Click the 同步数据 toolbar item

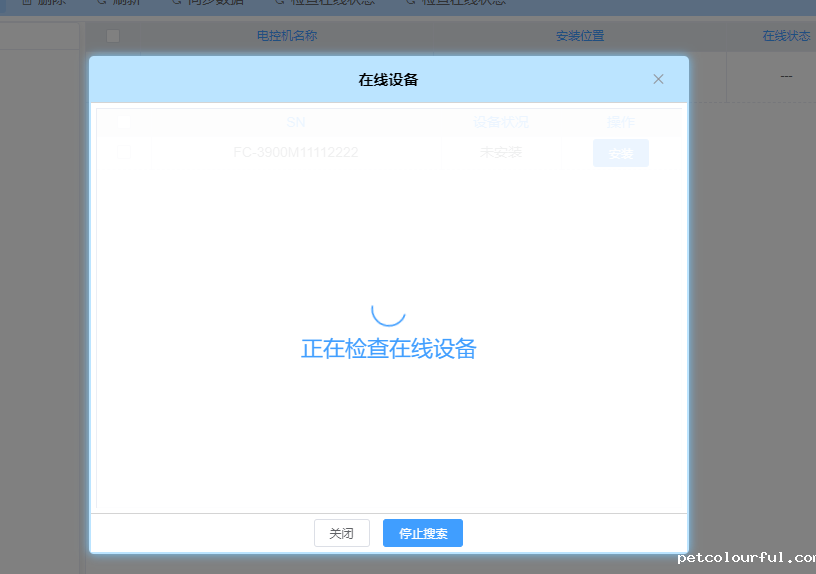[208, 2]
